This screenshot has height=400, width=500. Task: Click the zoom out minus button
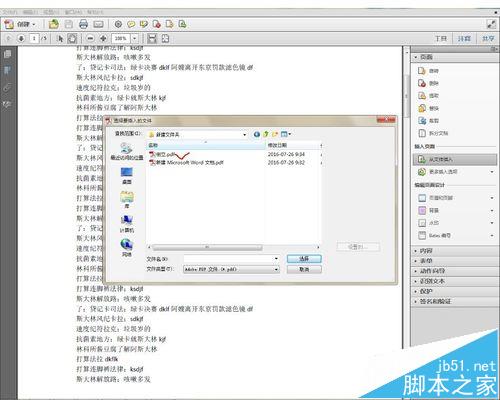click(x=90, y=38)
